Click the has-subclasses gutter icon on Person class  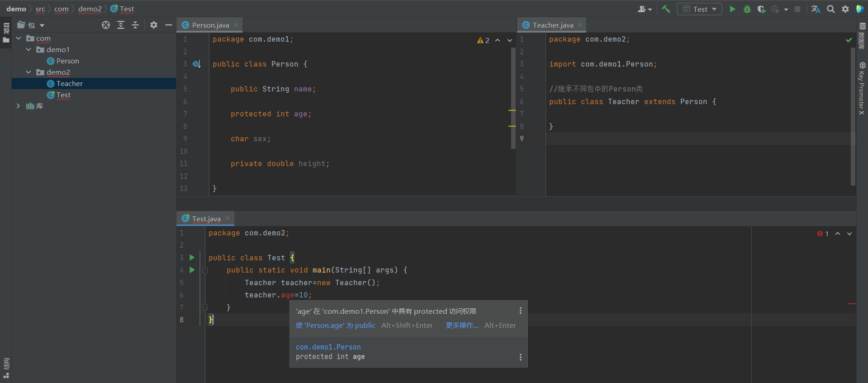196,64
